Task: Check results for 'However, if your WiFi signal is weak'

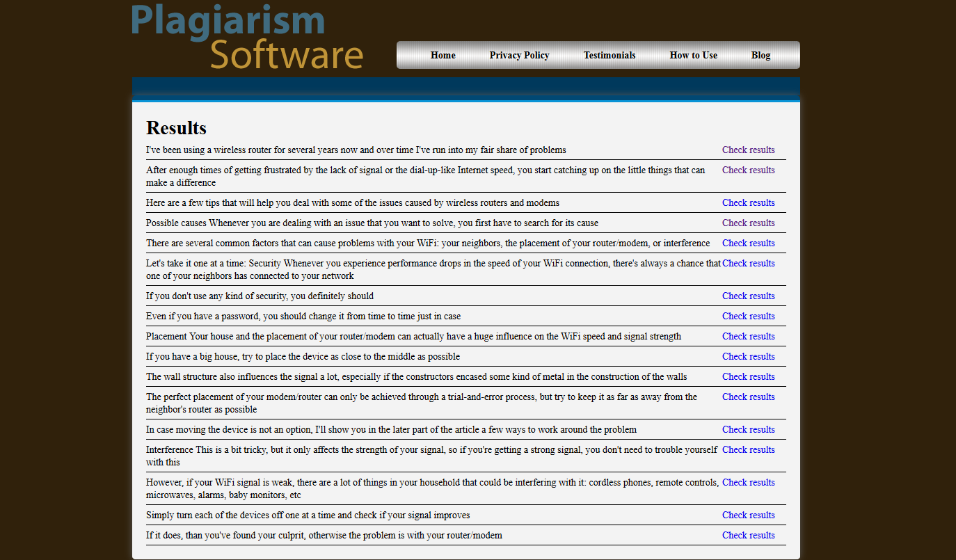Action: (x=749, y=483)
